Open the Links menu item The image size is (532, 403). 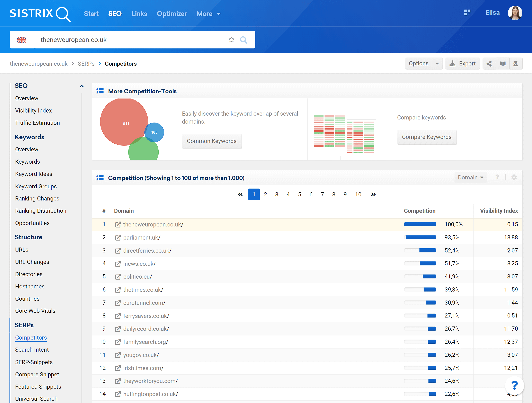pyautogui.click(x=139, y=14)
